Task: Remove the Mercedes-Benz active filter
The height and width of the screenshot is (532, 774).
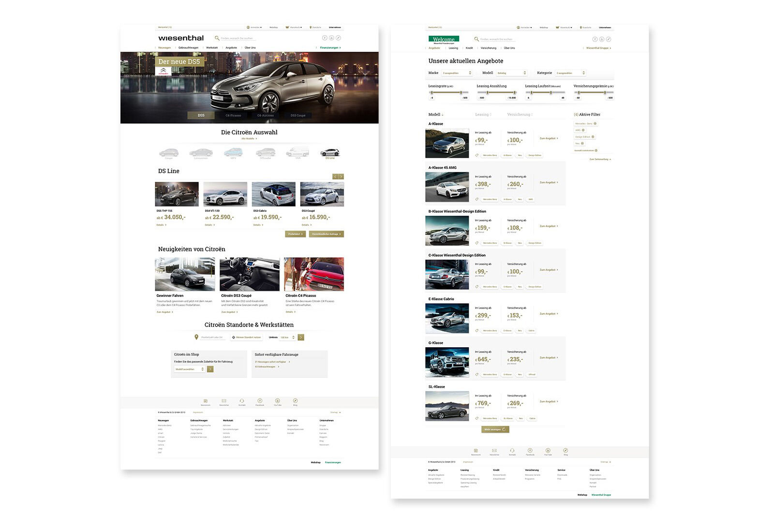Action: click(x=595, y=123)
